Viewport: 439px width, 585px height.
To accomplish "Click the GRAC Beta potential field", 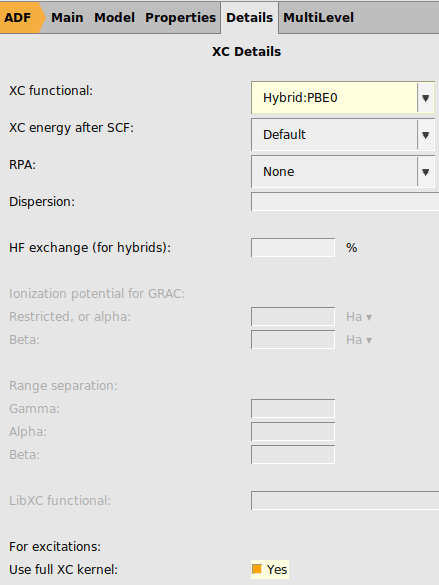I will tap(293, 340).
